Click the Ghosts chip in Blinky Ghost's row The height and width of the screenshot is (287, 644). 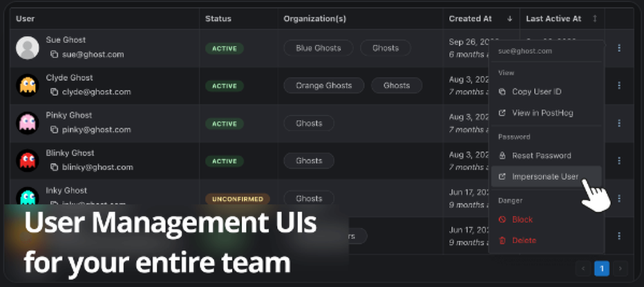309,161
